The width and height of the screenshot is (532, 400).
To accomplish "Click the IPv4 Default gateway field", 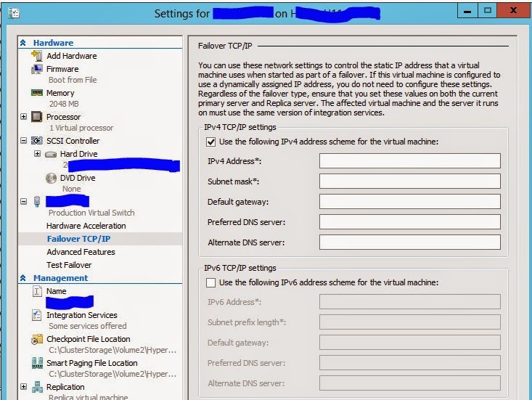I will [x=410, y=202].
